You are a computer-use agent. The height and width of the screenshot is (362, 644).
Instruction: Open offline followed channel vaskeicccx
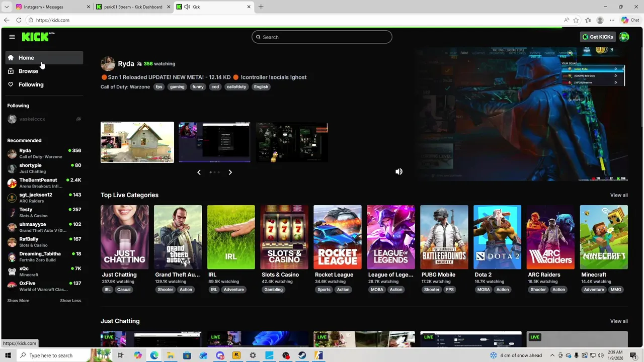[44, 119]
